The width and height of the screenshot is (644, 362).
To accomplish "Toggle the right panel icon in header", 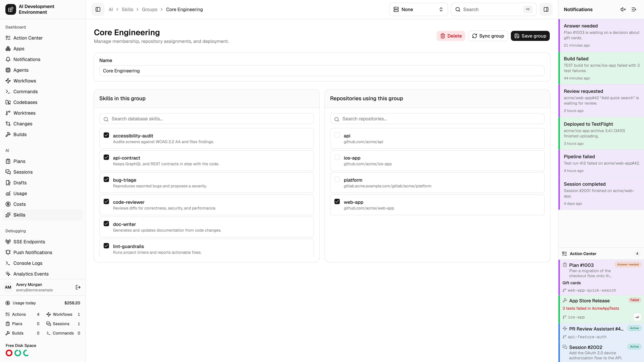I will tap(546, 10).
